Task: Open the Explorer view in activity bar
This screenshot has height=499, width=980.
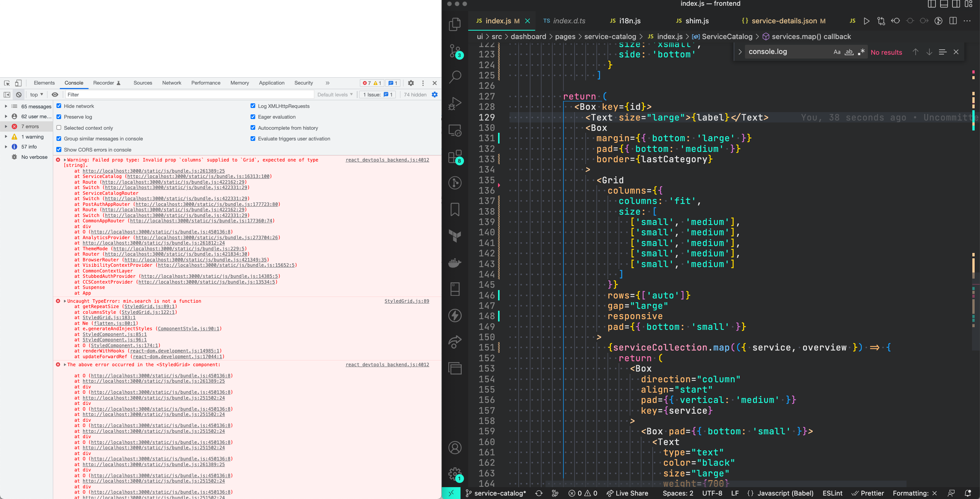Action: pyautogui.click(x=455, y=24)
